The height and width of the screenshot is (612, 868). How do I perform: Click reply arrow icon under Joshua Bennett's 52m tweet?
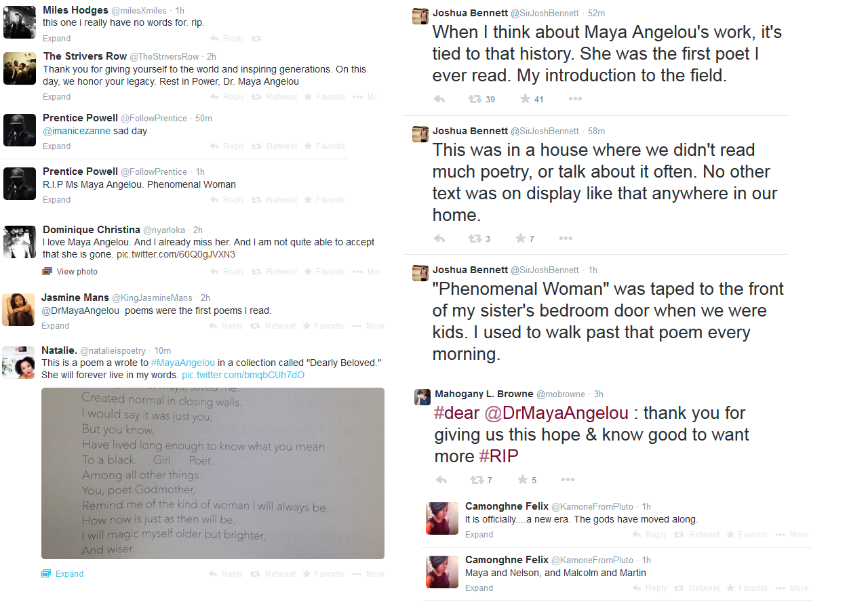(x=439, y=99)
